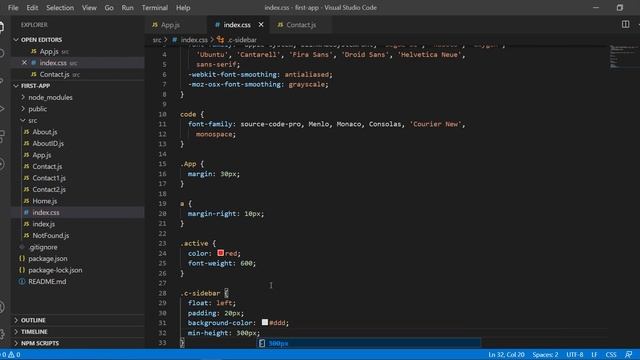Open About.js in the src folder
This screenshot has width=640, height=360.
(44, 132)
